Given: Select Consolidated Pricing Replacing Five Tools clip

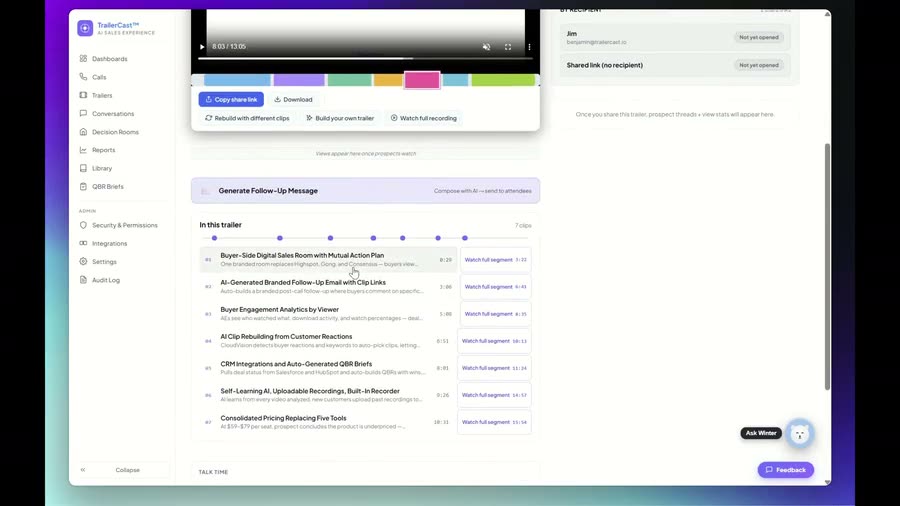Looking at the screenshot, I should pos(327,422).
